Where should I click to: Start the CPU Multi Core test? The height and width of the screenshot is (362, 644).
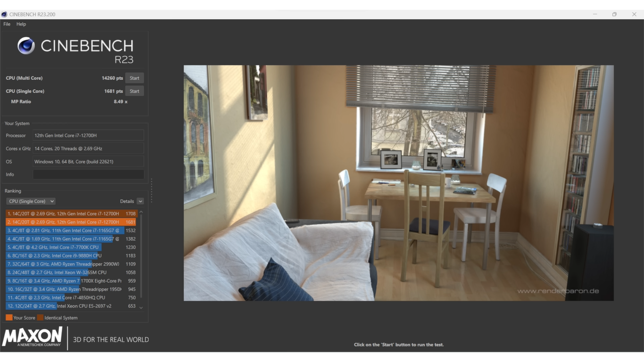tap(134, 78)
